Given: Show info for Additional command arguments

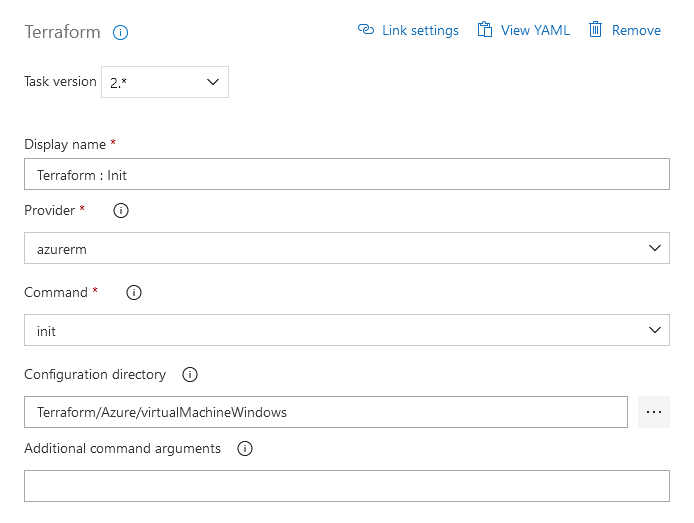Looking at the screenshot, I should tap(245, 449).
